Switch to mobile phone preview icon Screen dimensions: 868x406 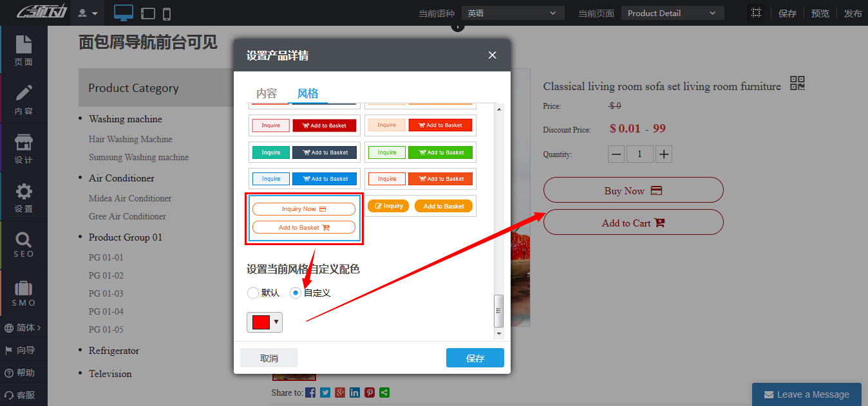coord(167,13)
